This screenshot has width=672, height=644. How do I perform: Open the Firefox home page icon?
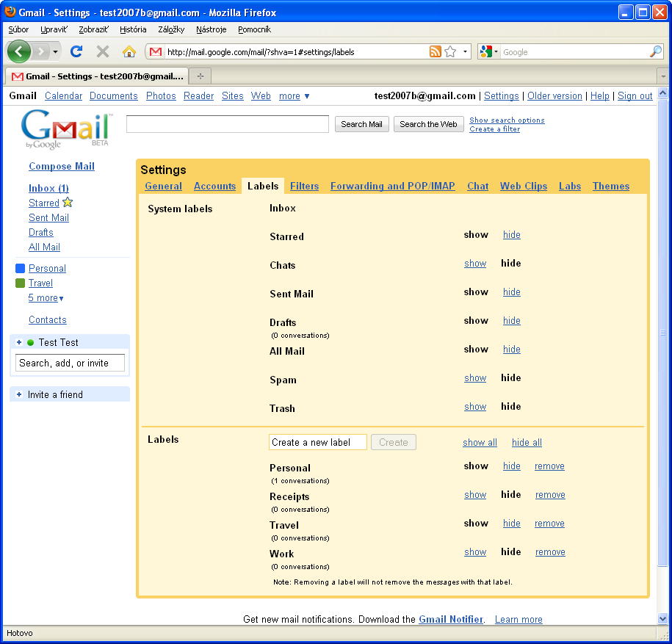pyautogui.click(x=129, y=52)
